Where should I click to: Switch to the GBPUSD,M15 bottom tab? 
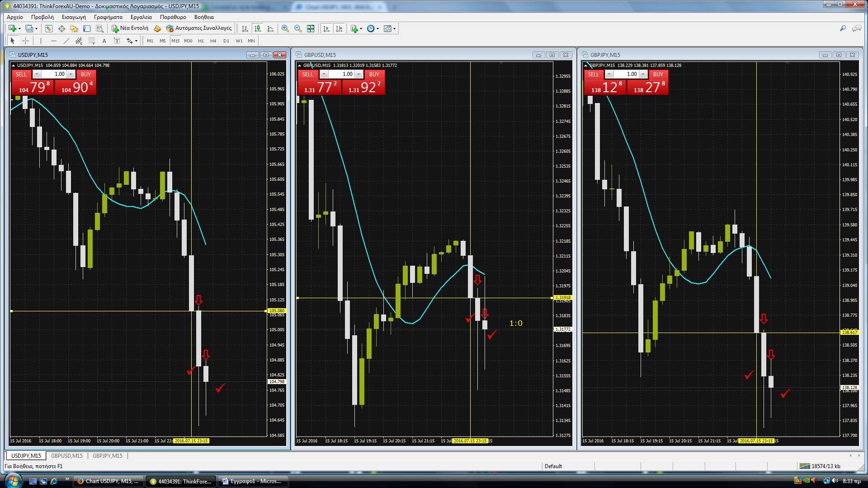pos(67,455)
